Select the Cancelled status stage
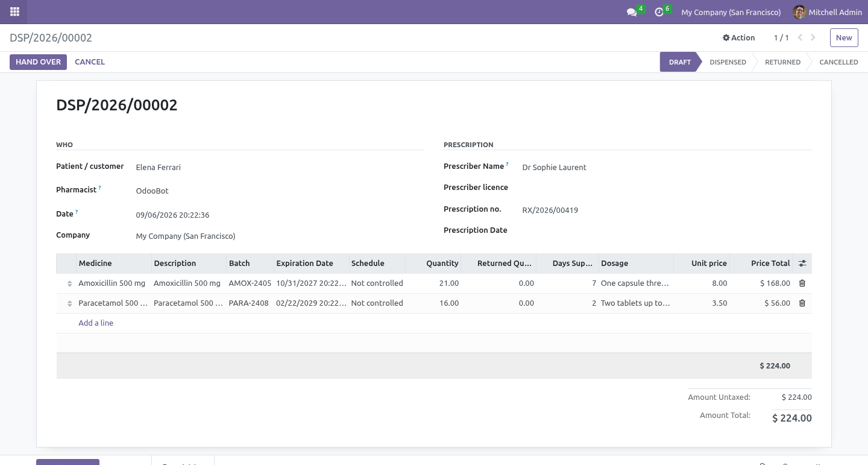This screenshot has width=868, height=465. [838, 62]
